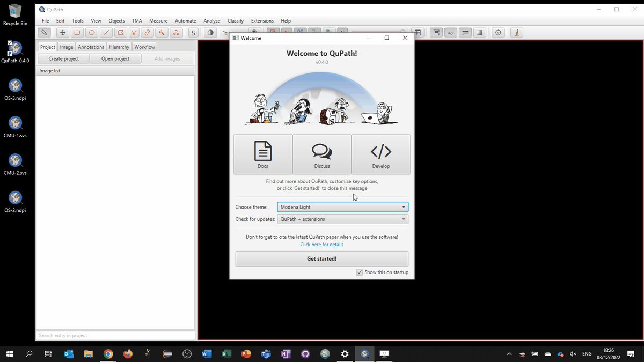Switch to the Annotations tab

pyautogui.click(x=91, y=47)
